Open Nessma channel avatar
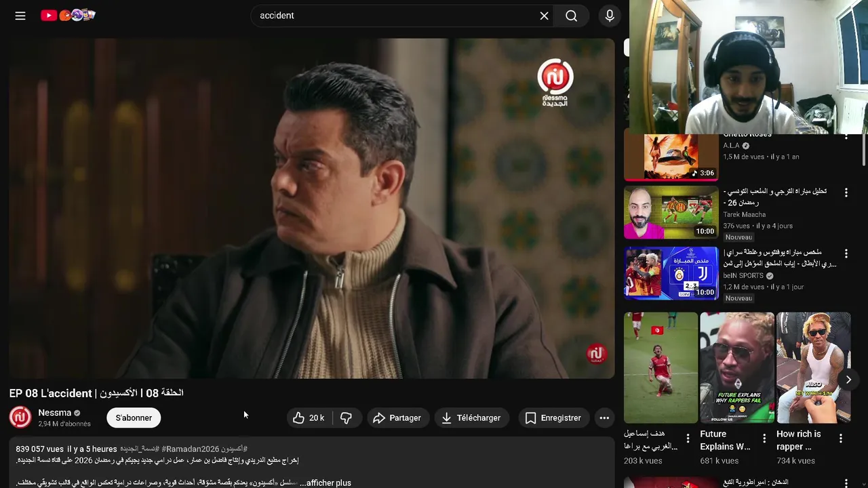Image resolution: width=868 pixels, height=488 pixels. (x=20, y=418)
